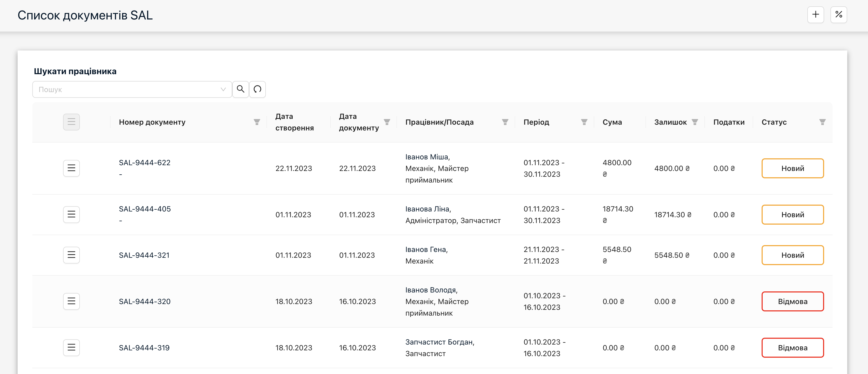Click document number SAL-9444-405

(x=144, y=209)
